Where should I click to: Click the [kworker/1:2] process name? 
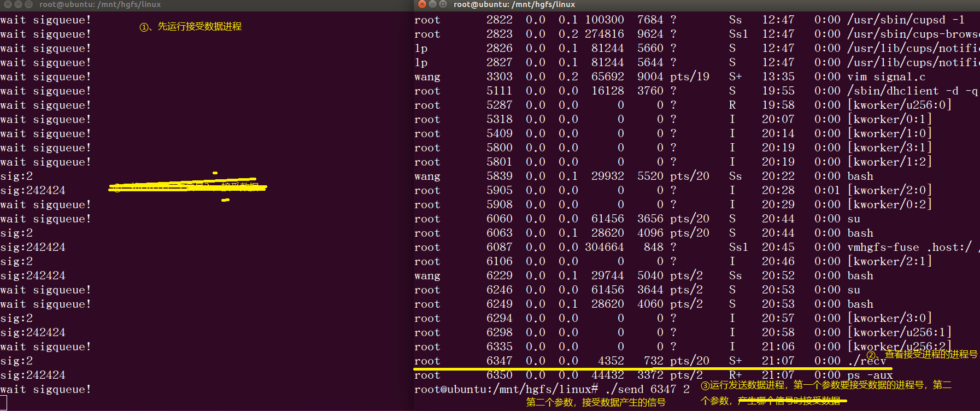(890, 162)
